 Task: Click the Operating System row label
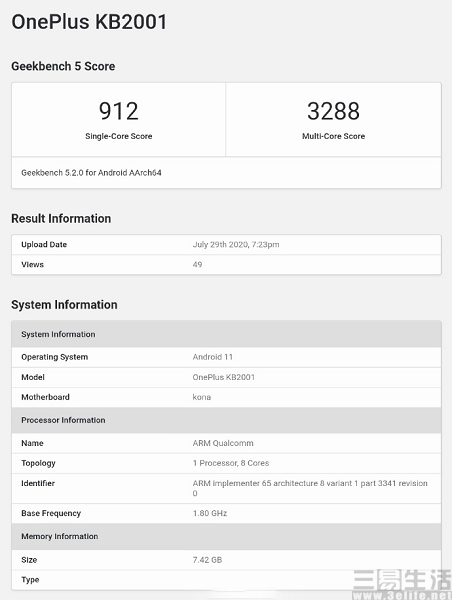(55, 357)
